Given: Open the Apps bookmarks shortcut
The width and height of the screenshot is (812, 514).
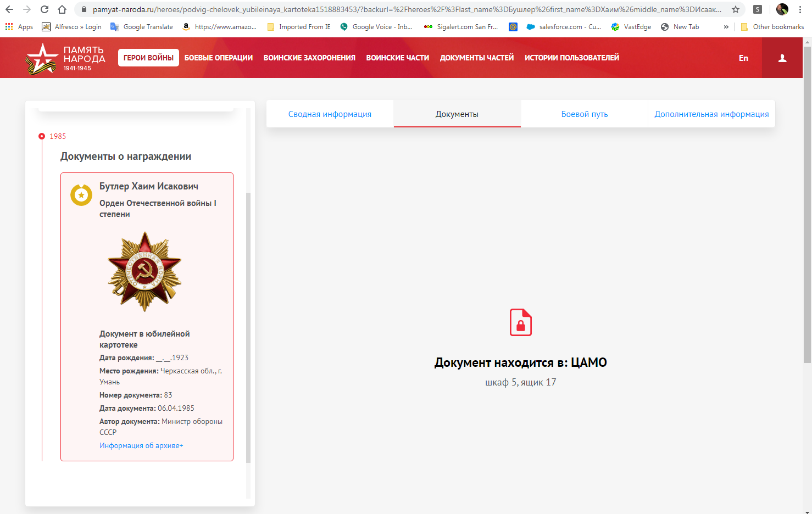Looking at the screenshot, I should tap(19, 27).
